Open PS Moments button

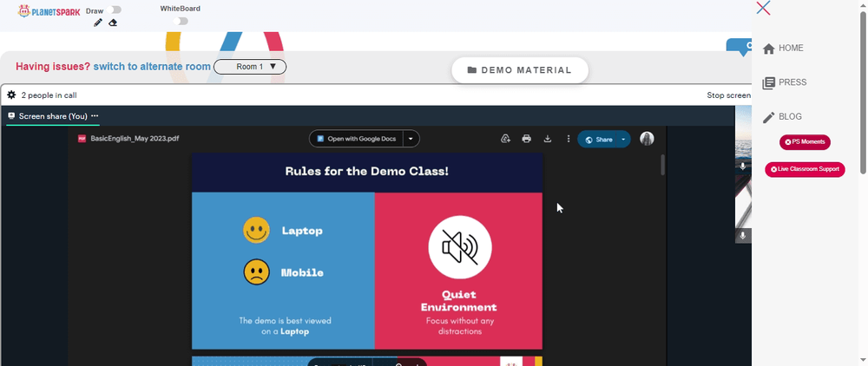(805, 142)
